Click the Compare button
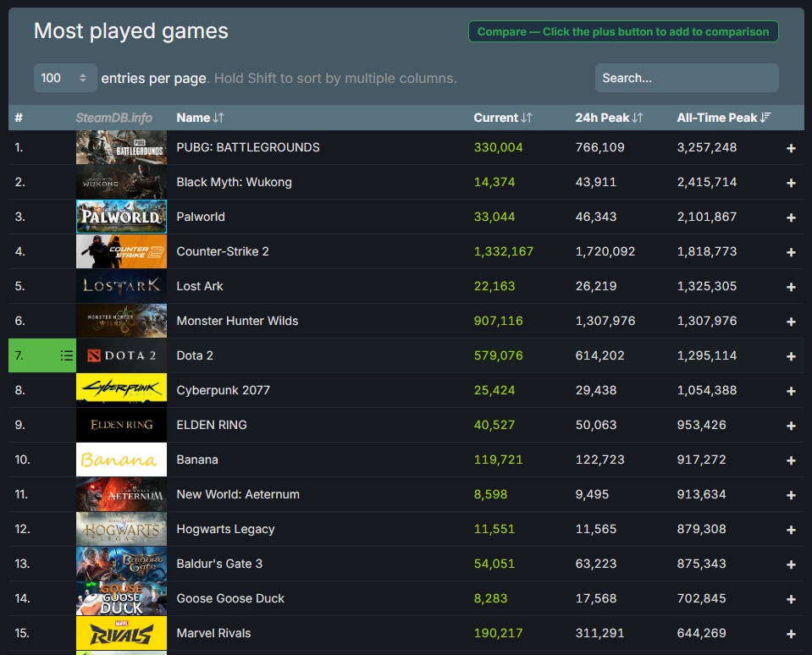 pos(623,31)
